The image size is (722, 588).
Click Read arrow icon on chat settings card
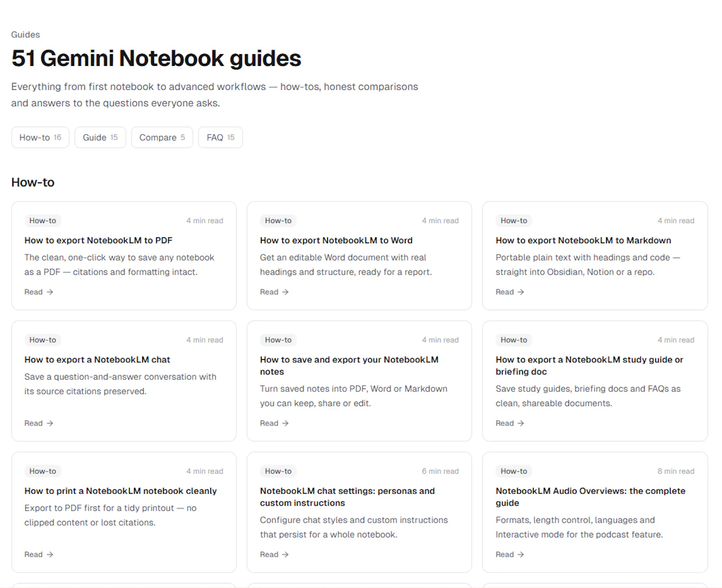[x=286, y=555]
